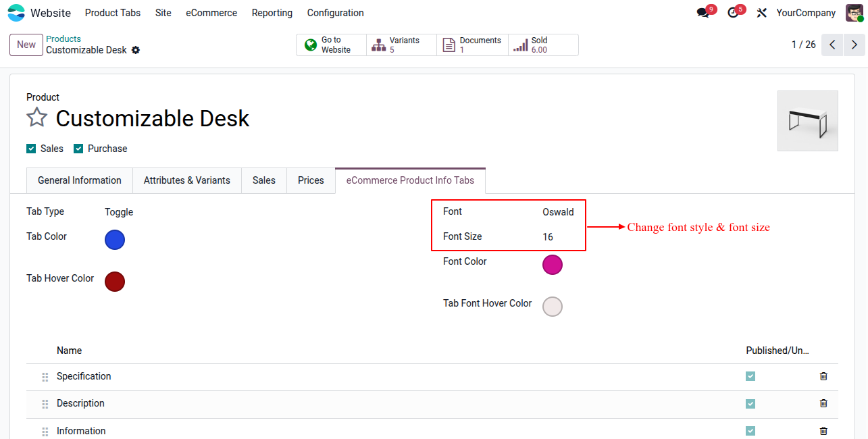Open the user avatar menu

pyautogui.click(x=854, y=13)
